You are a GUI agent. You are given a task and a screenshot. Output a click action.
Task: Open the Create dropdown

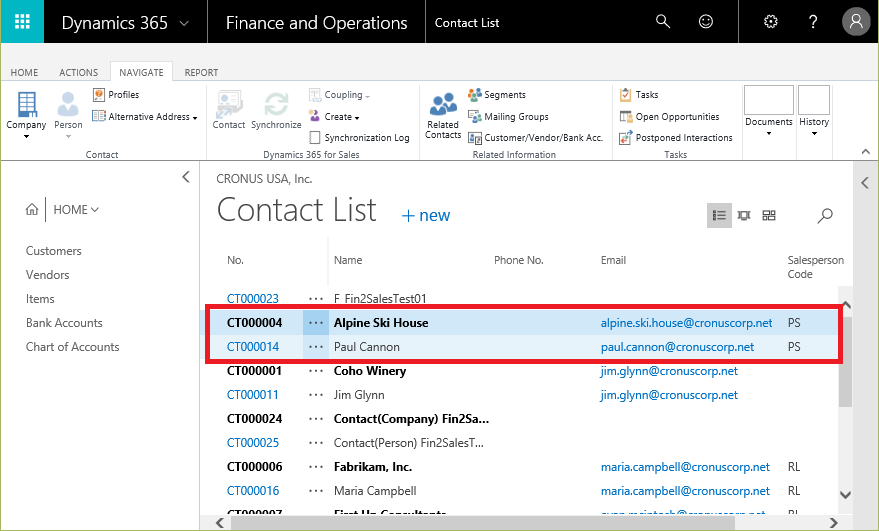334,117
